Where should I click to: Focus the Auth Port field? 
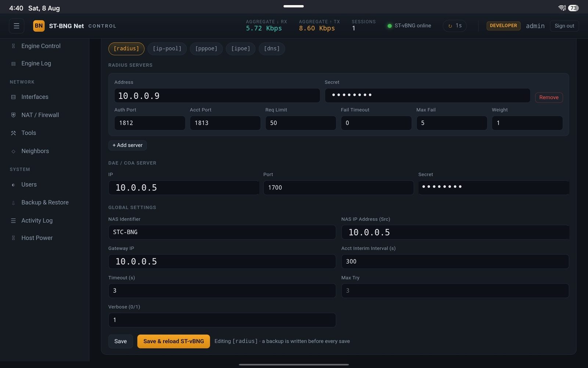(x=150, y=123)
